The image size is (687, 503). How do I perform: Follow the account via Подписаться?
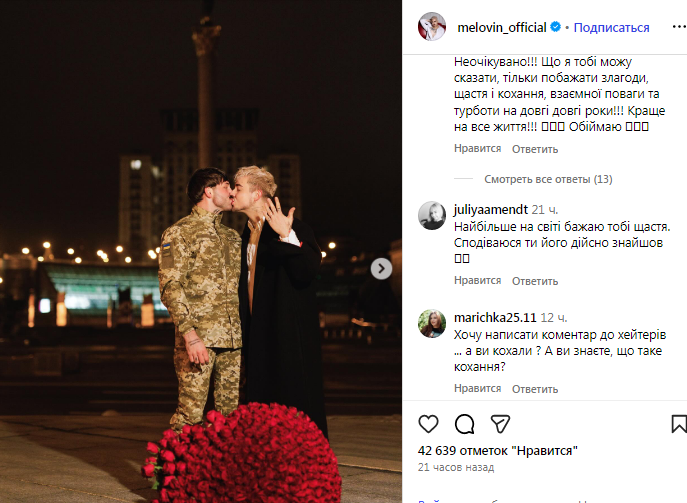tap(611, 27)
